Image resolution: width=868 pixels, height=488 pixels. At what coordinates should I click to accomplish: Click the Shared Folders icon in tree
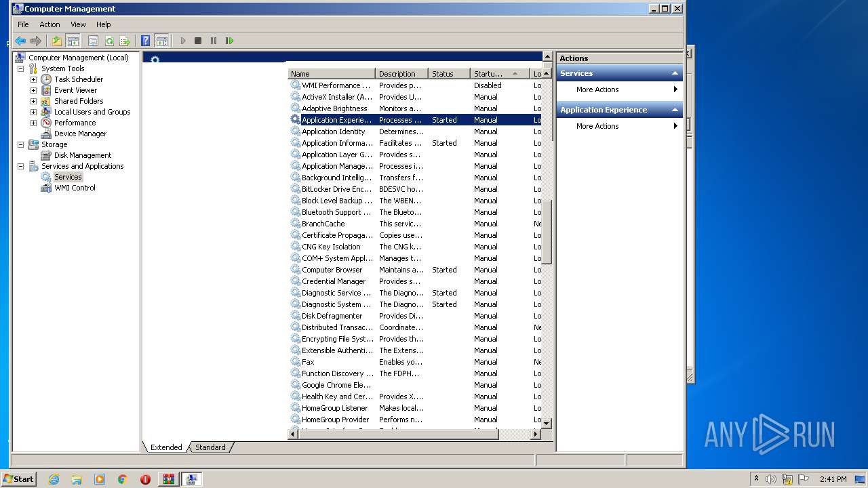46,101
